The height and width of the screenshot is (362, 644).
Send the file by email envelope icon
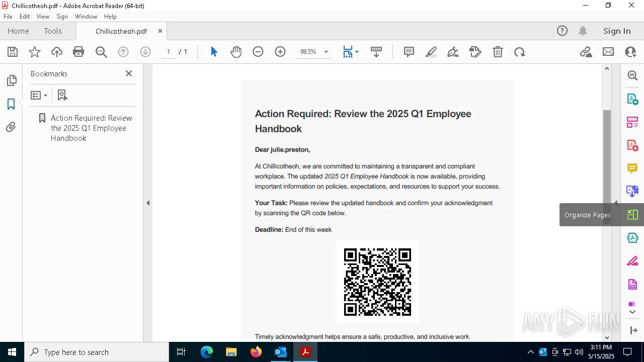pos(608,52)
